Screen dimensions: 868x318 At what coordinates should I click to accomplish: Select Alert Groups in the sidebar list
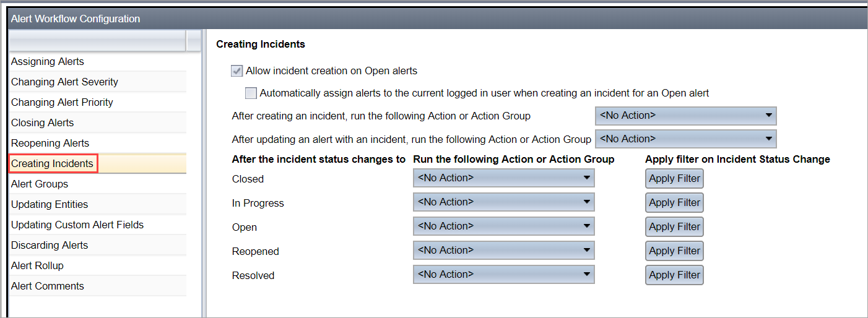(98, 184)
